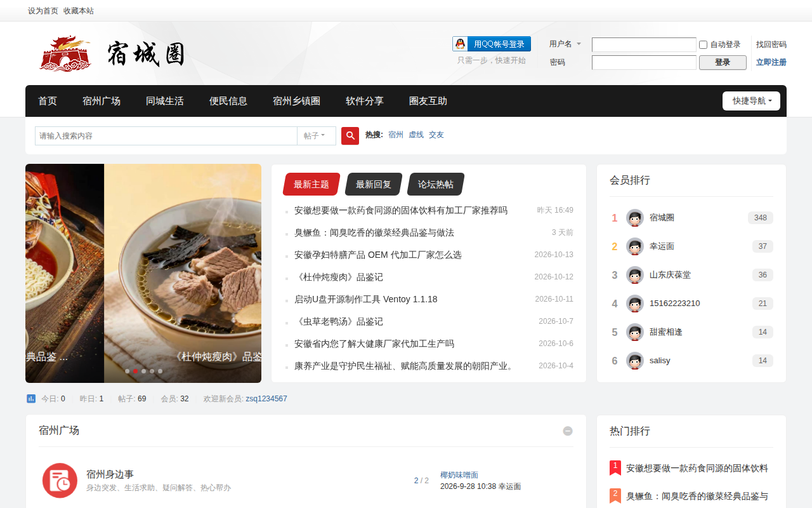Viewport: 812px width, 508px height.
Task: Click the 立即注册 link
Action: pos(771,62)
